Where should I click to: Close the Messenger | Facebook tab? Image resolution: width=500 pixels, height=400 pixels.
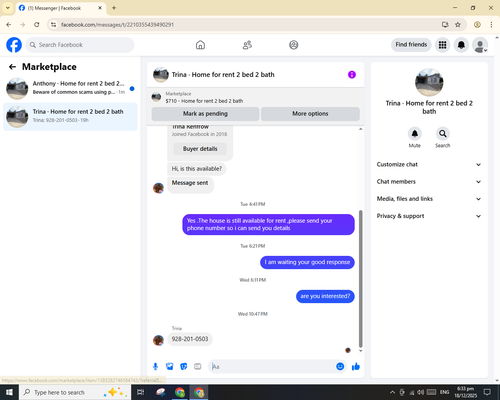pos(100,8)
